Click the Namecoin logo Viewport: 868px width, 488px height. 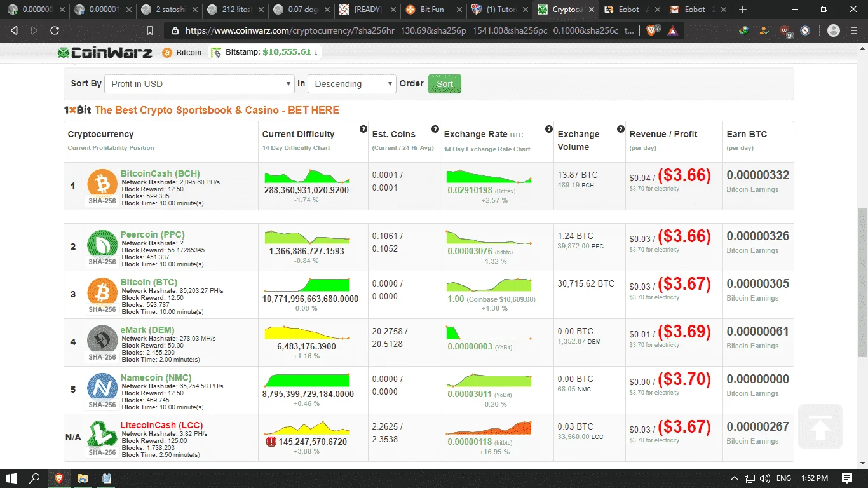102,387
